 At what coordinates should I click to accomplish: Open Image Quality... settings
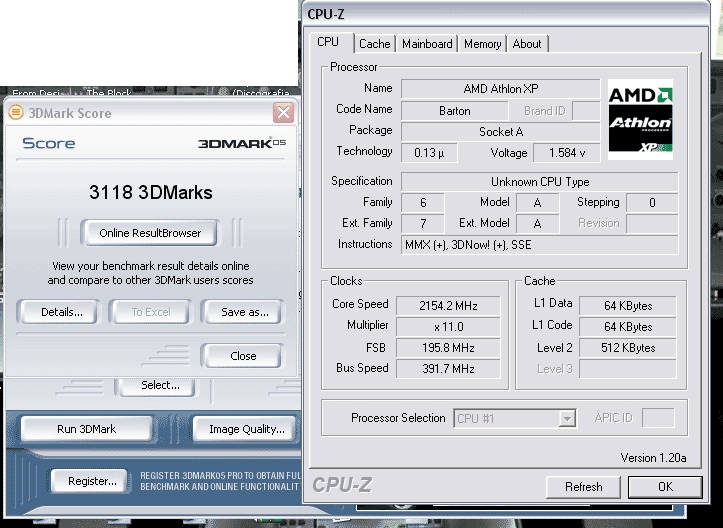click(246, 429)
